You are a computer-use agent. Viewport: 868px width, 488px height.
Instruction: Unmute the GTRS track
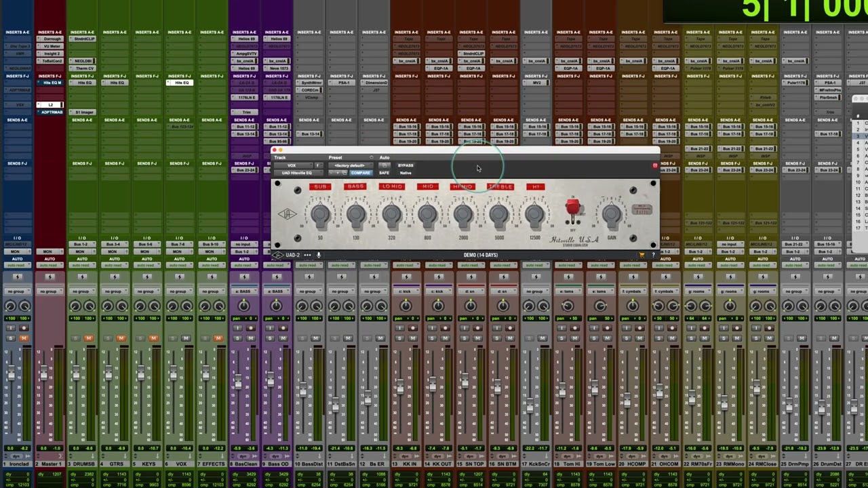121,338
